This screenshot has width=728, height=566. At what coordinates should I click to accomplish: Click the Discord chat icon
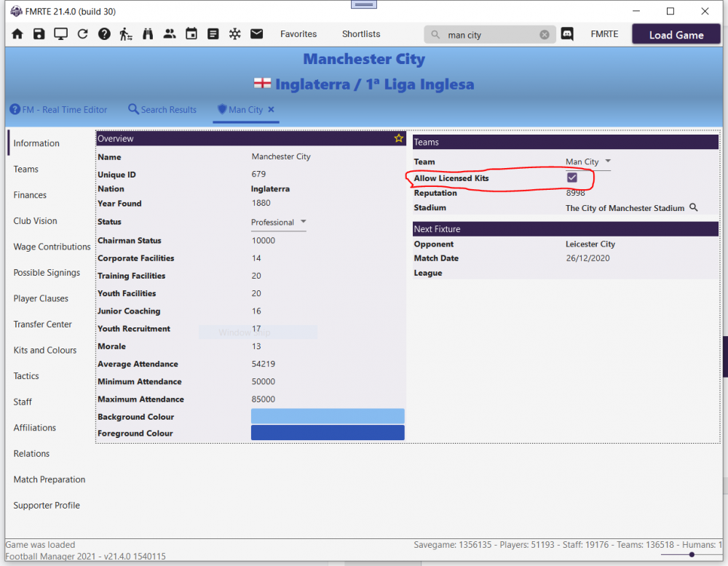[x=567, y=34]
